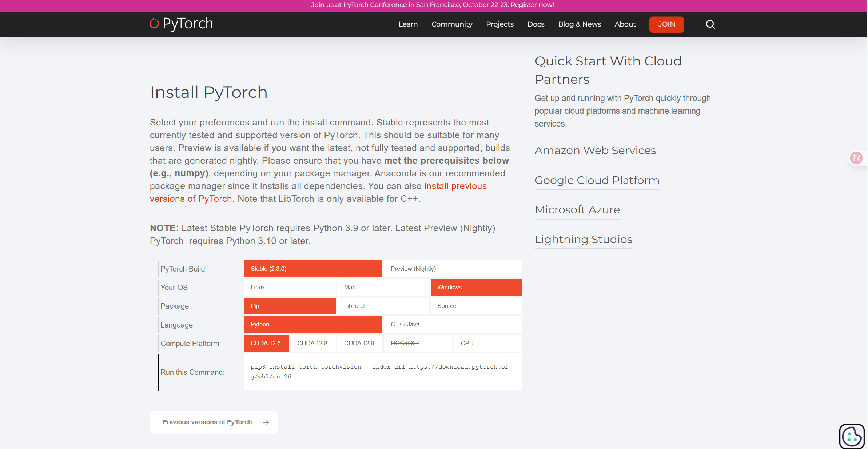Click the floating translate icon
Viewport: 868px width, 449px height.
856,158
